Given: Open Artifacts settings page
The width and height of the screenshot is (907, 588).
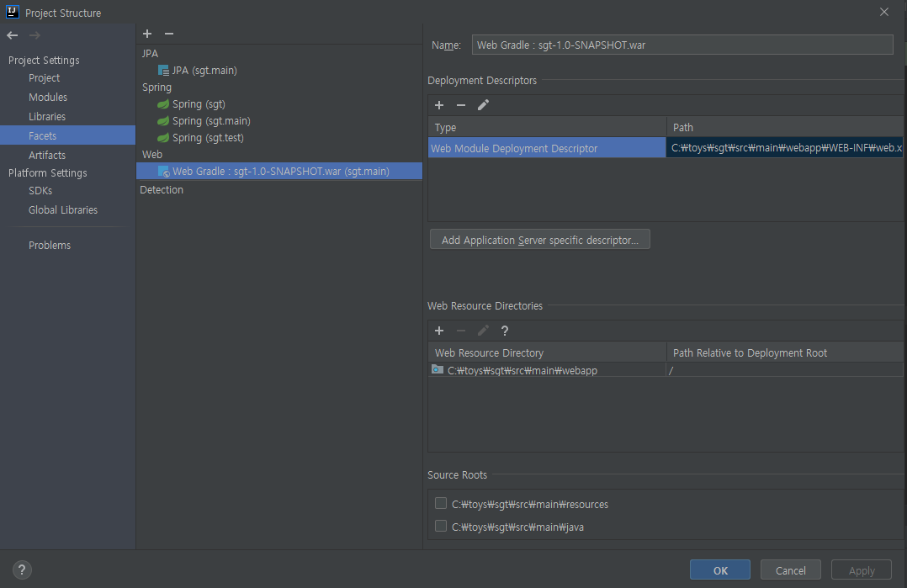Looking at the screenshot, I should [47, 155].
